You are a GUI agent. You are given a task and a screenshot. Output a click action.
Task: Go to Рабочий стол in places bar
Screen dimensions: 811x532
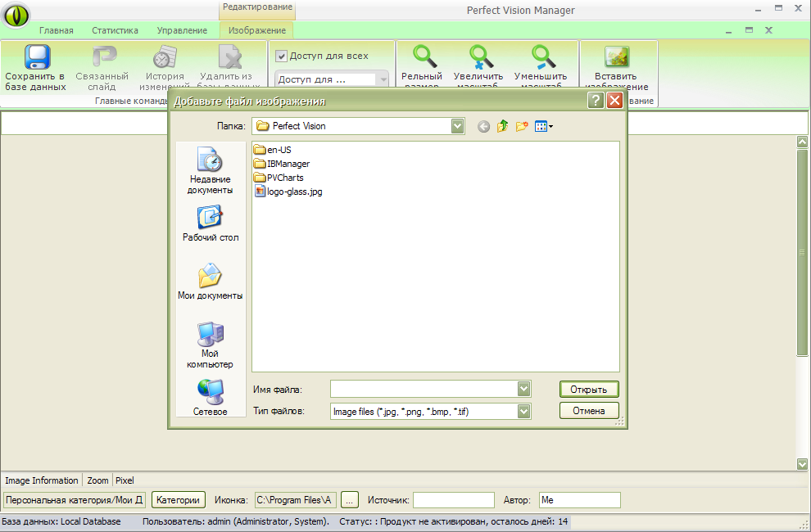tap(210, 224)
